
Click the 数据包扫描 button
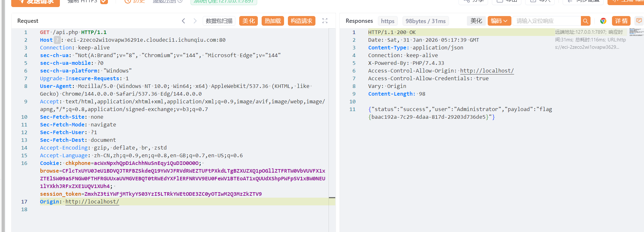[219, 21]
